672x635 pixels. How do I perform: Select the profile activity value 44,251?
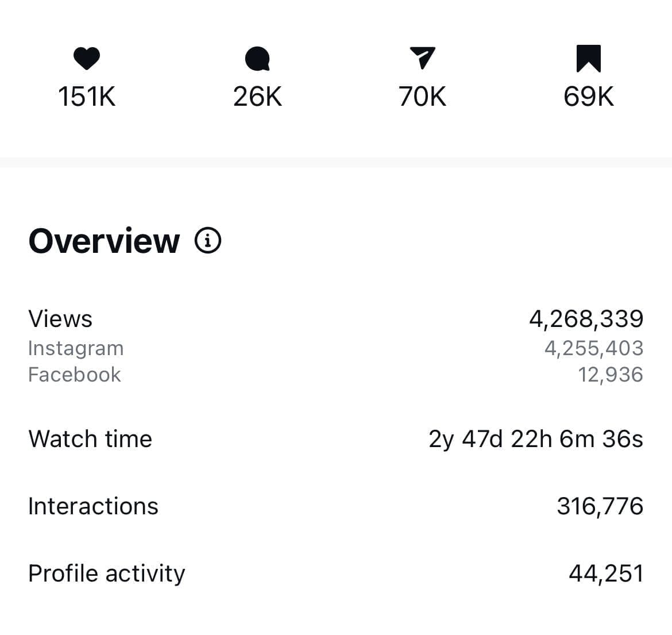tap(605, 574)
